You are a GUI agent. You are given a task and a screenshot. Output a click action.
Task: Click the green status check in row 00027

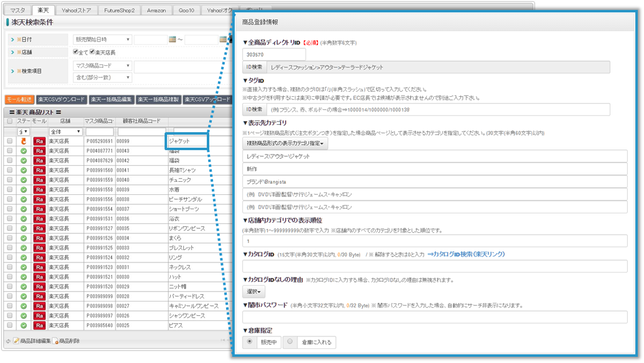point(24,306)
